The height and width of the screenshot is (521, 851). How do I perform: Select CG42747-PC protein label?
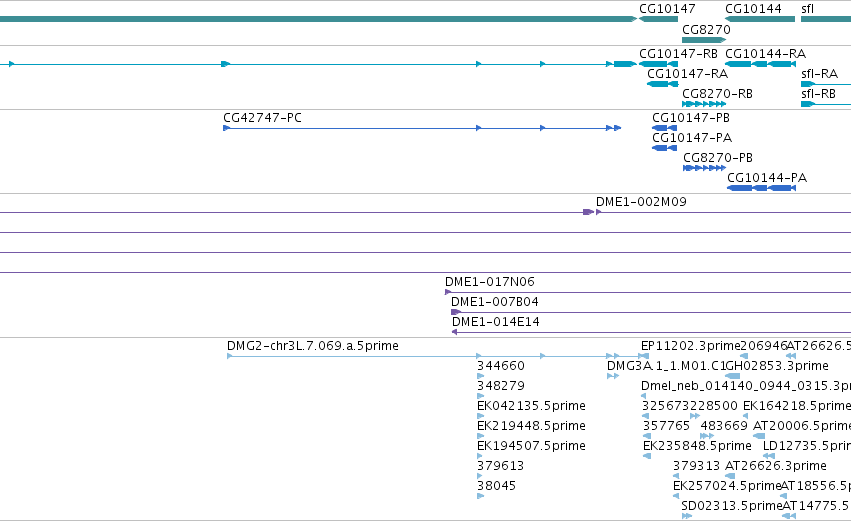tap(262, 118)
